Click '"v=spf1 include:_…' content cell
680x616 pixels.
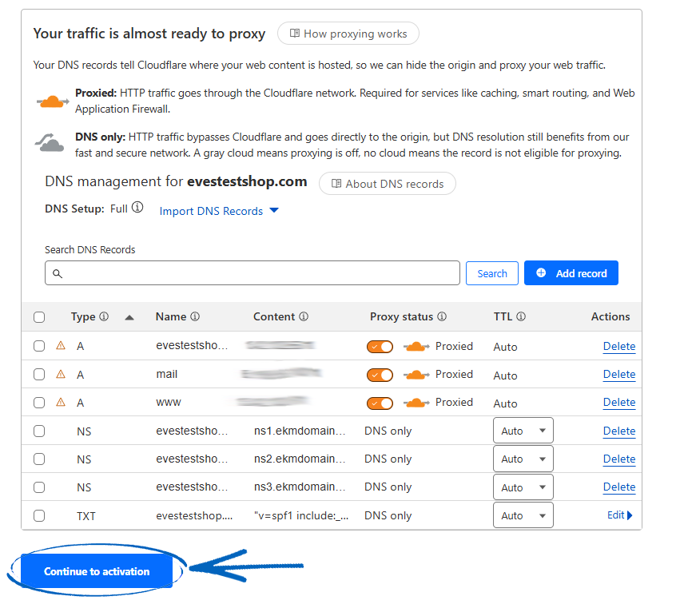coord(301,515)
